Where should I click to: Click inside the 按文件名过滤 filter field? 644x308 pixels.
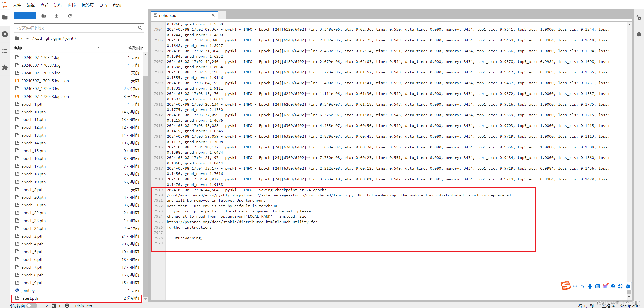[75, 28]
